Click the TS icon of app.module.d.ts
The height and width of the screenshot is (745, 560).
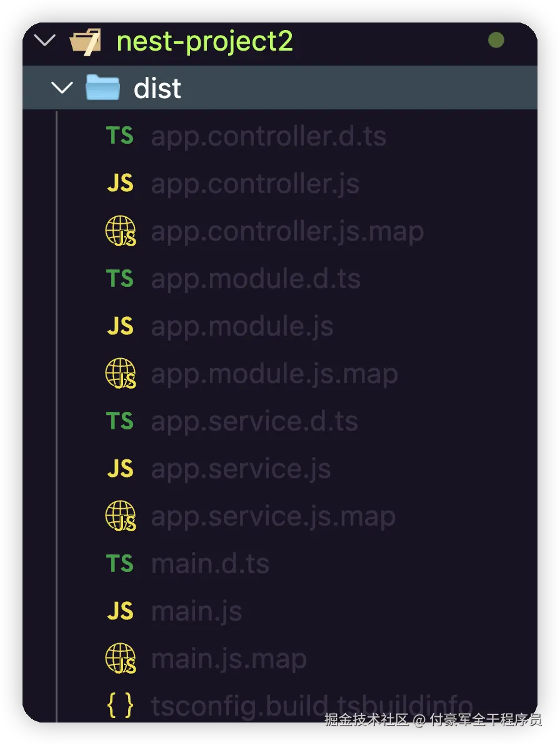coord(120,278)
